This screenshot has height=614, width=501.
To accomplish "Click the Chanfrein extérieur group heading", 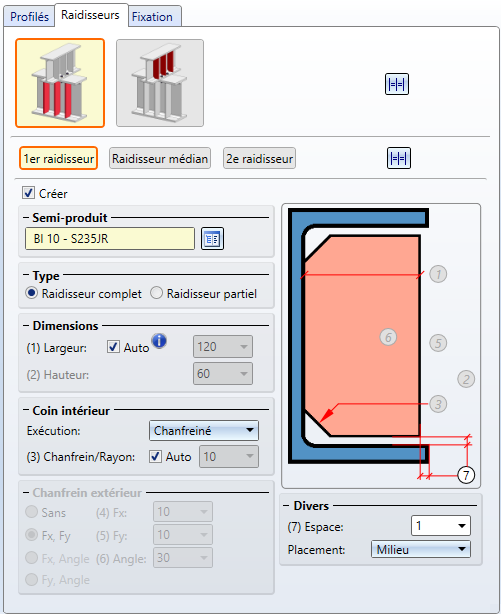I will coord(87,493).
